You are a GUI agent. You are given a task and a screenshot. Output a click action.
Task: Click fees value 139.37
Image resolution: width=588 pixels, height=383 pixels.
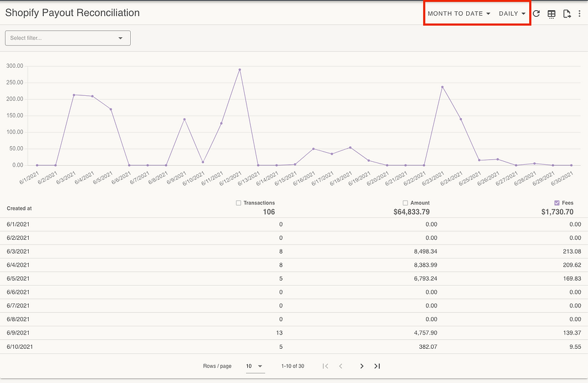572,333
